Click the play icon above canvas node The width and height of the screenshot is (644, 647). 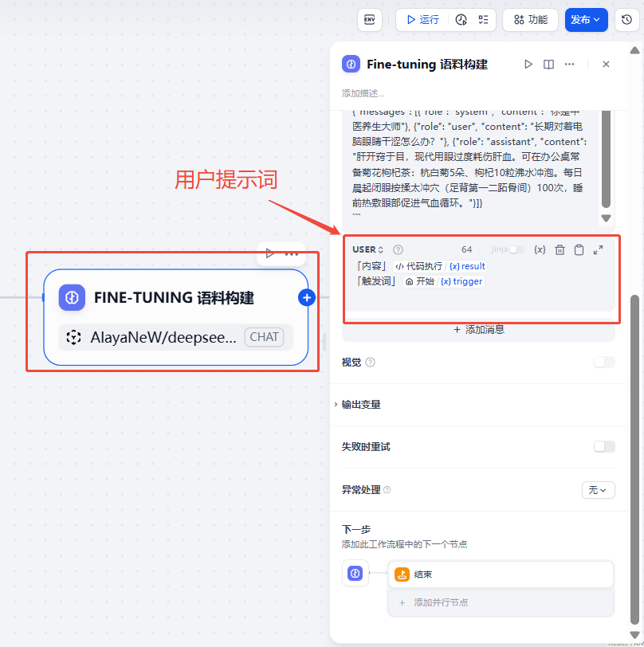269,253
